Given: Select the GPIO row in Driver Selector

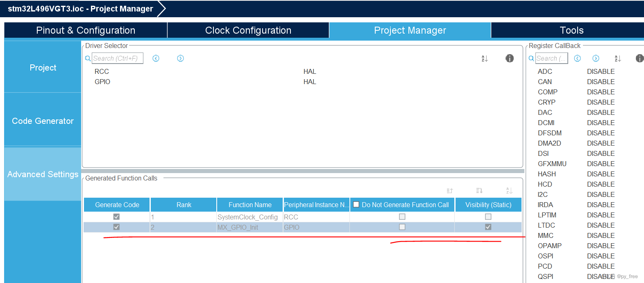Looking at the screenshot, I should click(x=102, y=82).
